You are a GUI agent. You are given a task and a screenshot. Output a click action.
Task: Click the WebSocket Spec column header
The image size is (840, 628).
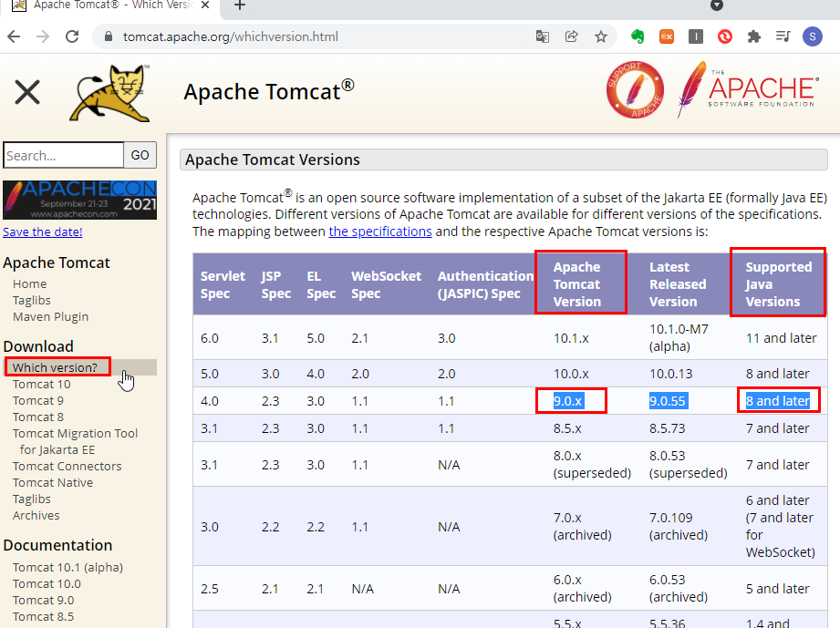click(x=386, y=284)
